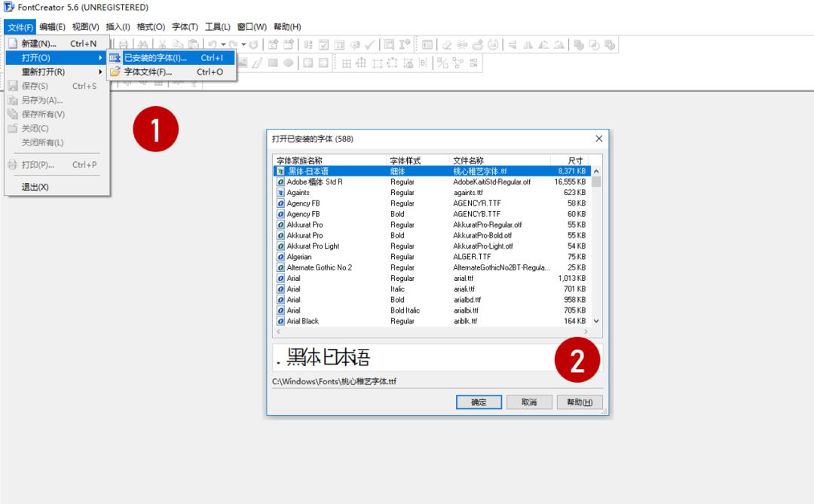This screenshot has width=814, height=504.
Task: Open the 窗口(W) menu
Action: [x=252, y=27]
